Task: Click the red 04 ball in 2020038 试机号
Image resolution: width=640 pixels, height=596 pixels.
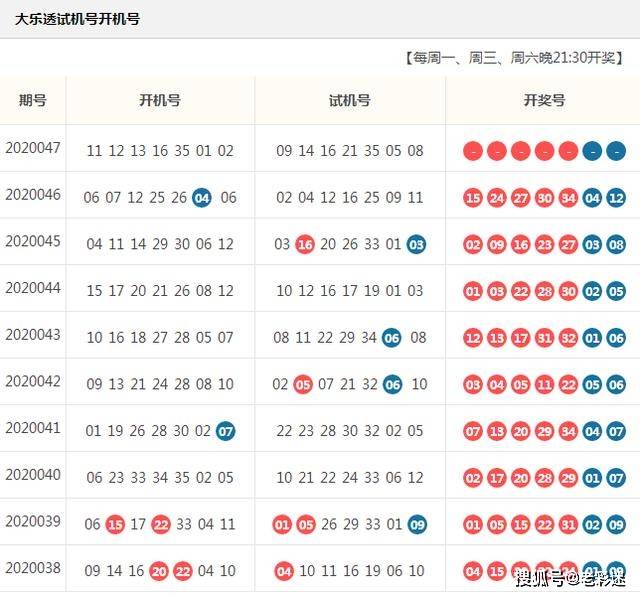Action: coord(284,571)
